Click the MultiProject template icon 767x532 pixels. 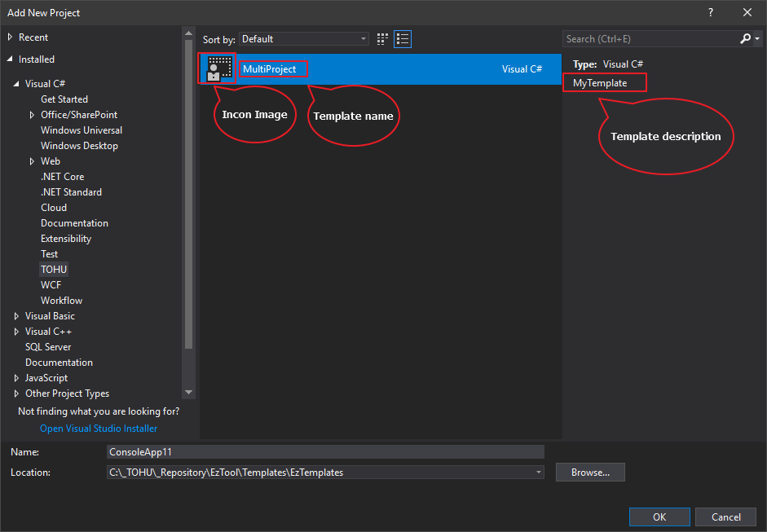[x=217, y=68]
